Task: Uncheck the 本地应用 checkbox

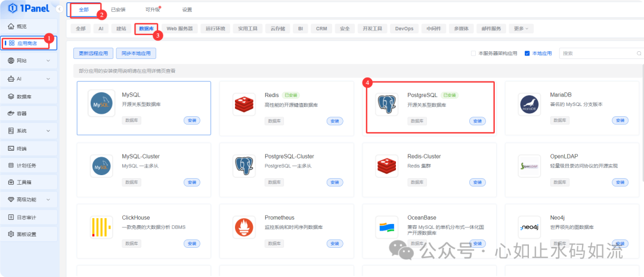Action: pyautogui.click(x=527, y=54)
